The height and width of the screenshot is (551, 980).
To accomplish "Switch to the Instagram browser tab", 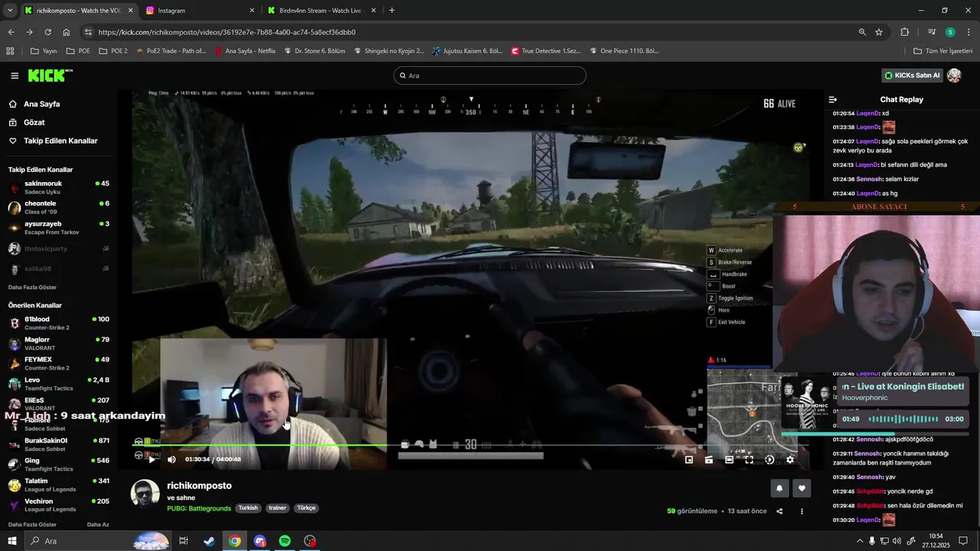I will 199,11.
